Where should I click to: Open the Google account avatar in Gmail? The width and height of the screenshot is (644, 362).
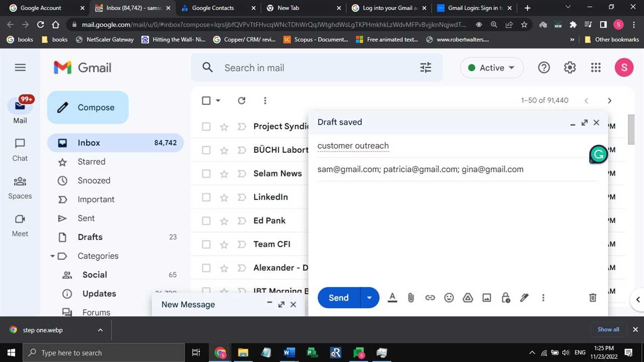(x=624, y=68)
